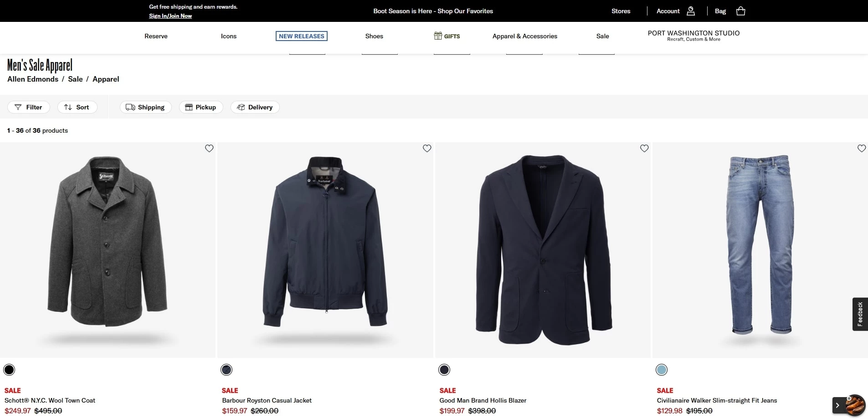This screenshot has height=419, width=868.
Task: Toggle the Delivery filter
Action: (255, 107)
